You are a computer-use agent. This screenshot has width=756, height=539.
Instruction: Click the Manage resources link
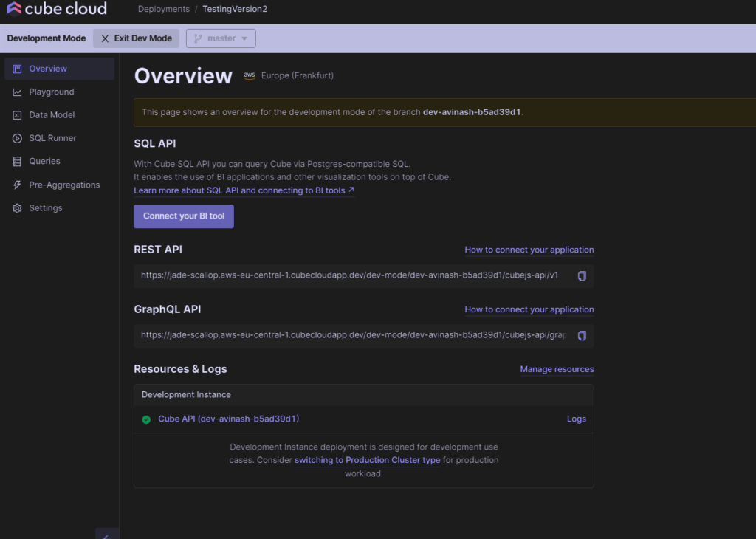click(x=557, y=369)
